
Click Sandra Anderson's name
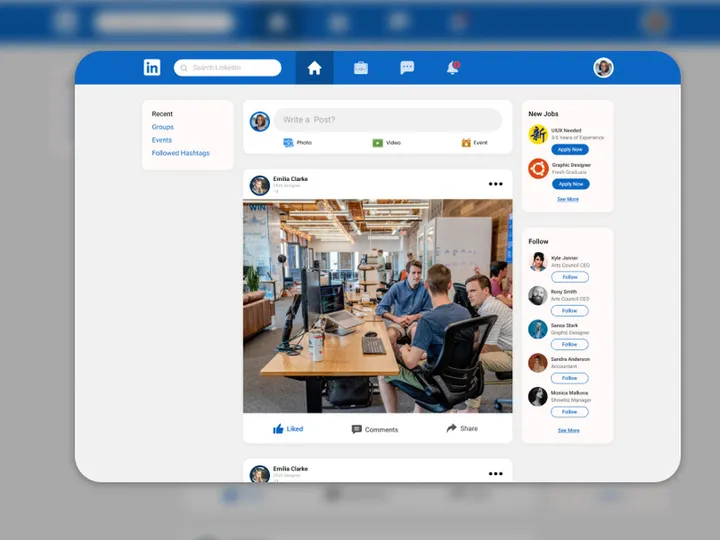coord(570,359)
